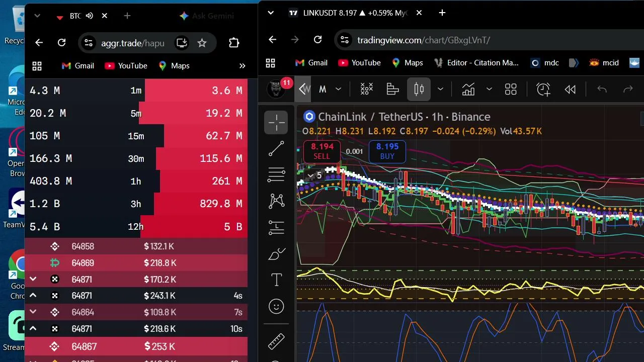Switch to the BTC tab

75,16
